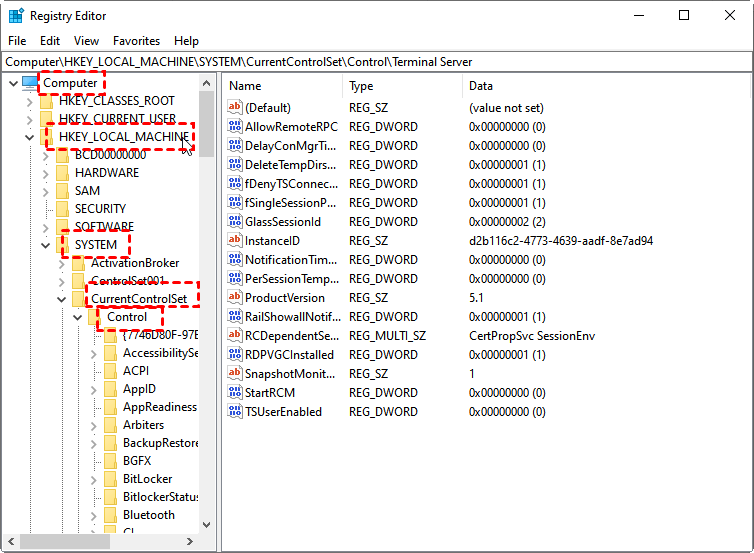Open the Edit menu
This screenshot has height=553, width=754.
[x=50, y=41]
